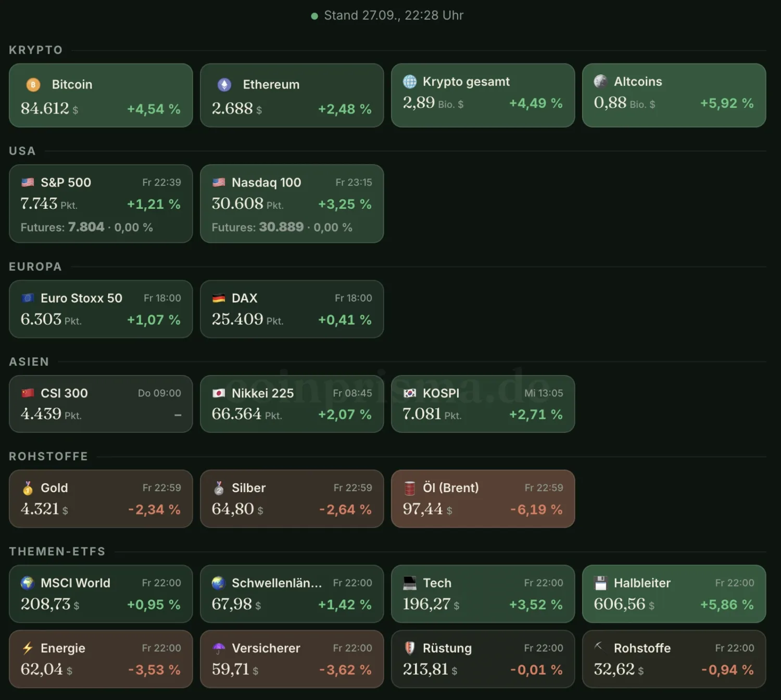The width and height of the screenshot is (781, 700).
Task: Click the KOSPI timestamp Mi 13:05
Action: pyautogui.click(x=544, y=393)
